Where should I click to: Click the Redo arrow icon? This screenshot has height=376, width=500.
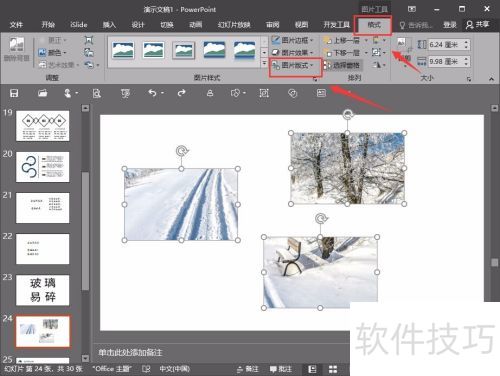[x=181, y=93]
